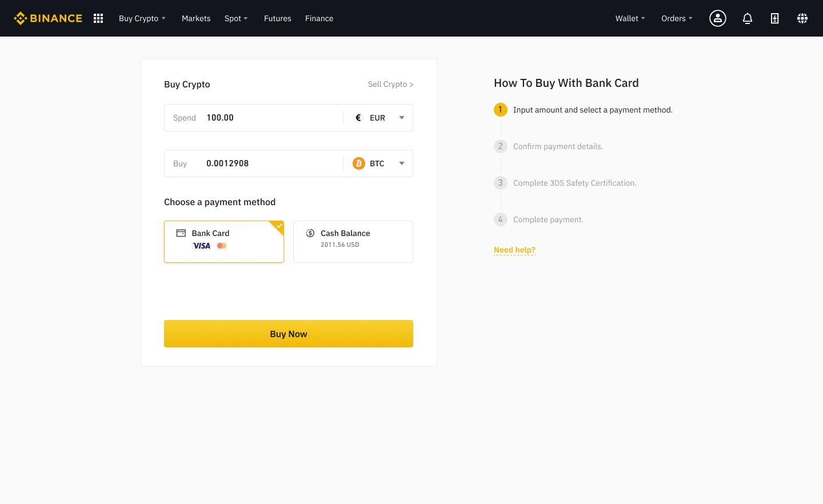Open the Finance menu item
This screenshot has width=823, height=504.
[x=319, y=18]
